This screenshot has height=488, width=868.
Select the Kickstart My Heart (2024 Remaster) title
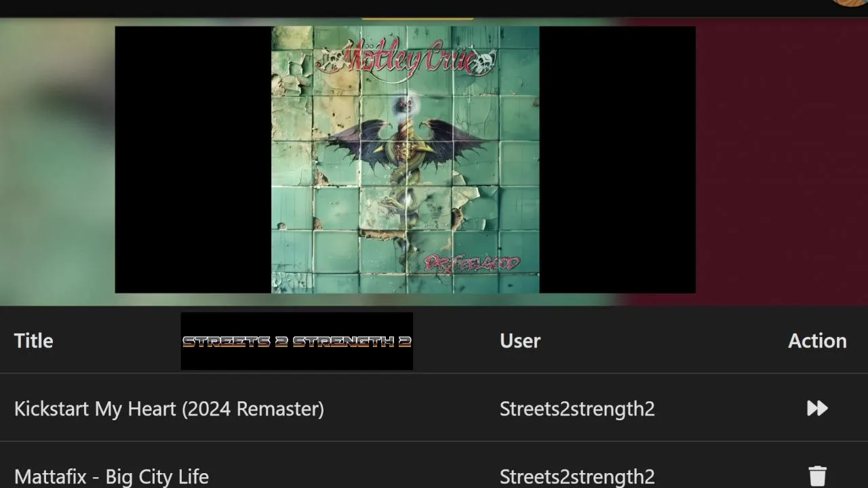tap(169, 409)
